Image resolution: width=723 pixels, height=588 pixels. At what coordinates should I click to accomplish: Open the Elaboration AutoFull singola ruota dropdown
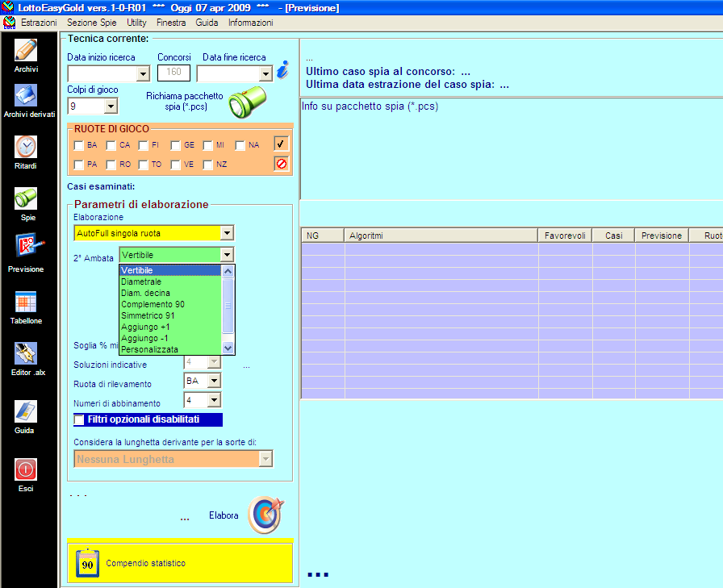(227, 233)
